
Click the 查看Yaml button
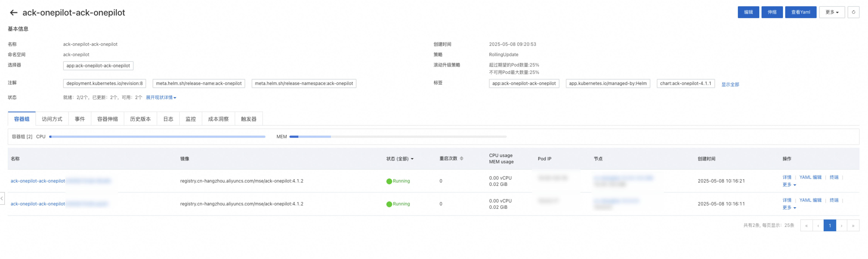[801, 12]
